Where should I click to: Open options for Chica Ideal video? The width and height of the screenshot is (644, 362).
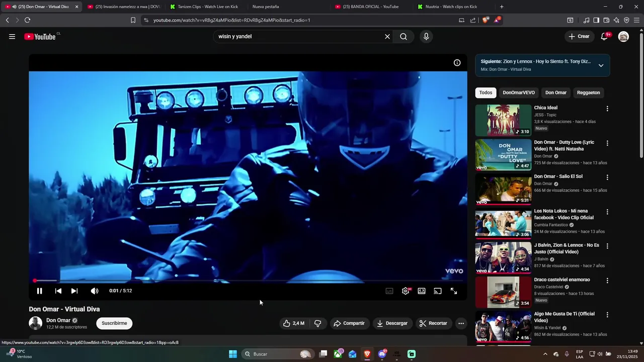[607, 109]
